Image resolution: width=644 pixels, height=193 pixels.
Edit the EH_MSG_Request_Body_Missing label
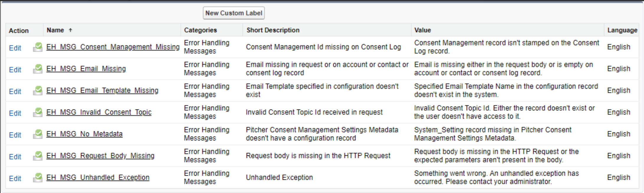15,157
